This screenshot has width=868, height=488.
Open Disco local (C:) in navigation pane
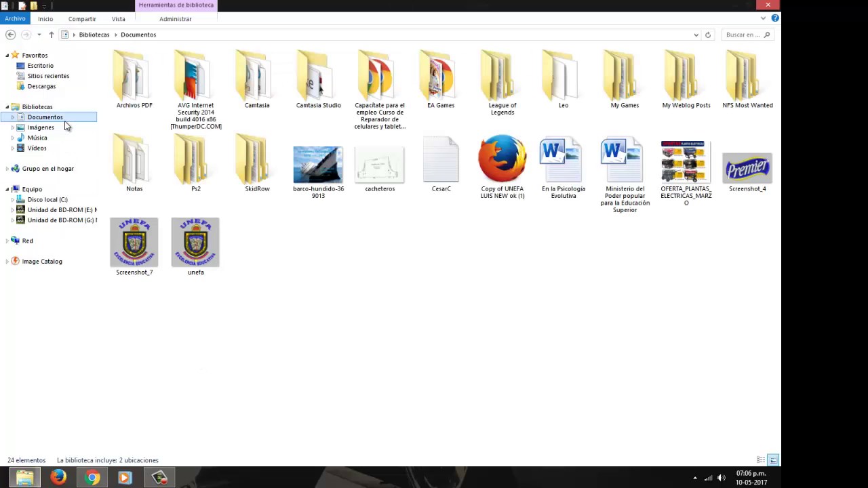point(47,199)
